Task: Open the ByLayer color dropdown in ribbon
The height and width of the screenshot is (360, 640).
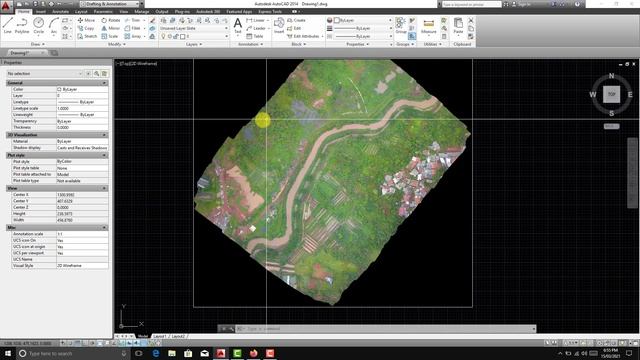Action: tap(363, 20)
